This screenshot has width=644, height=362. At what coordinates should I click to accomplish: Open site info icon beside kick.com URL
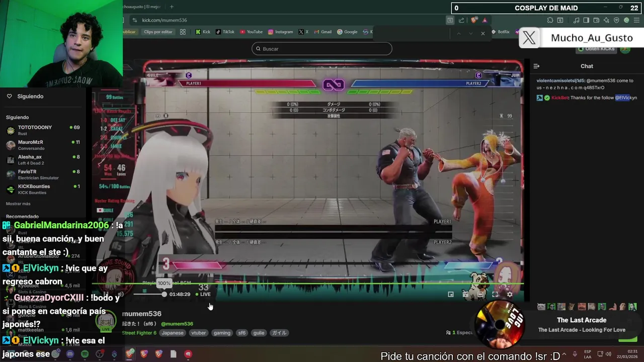134,20
